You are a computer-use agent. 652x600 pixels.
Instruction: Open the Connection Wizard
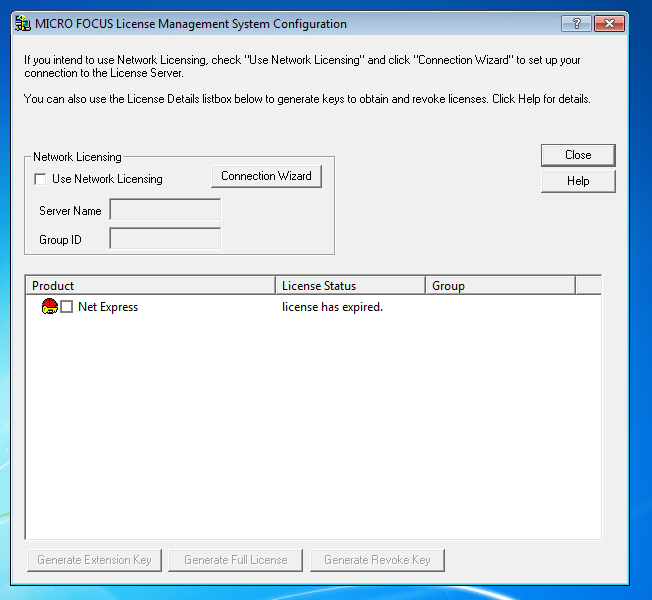tap(266, 176)
